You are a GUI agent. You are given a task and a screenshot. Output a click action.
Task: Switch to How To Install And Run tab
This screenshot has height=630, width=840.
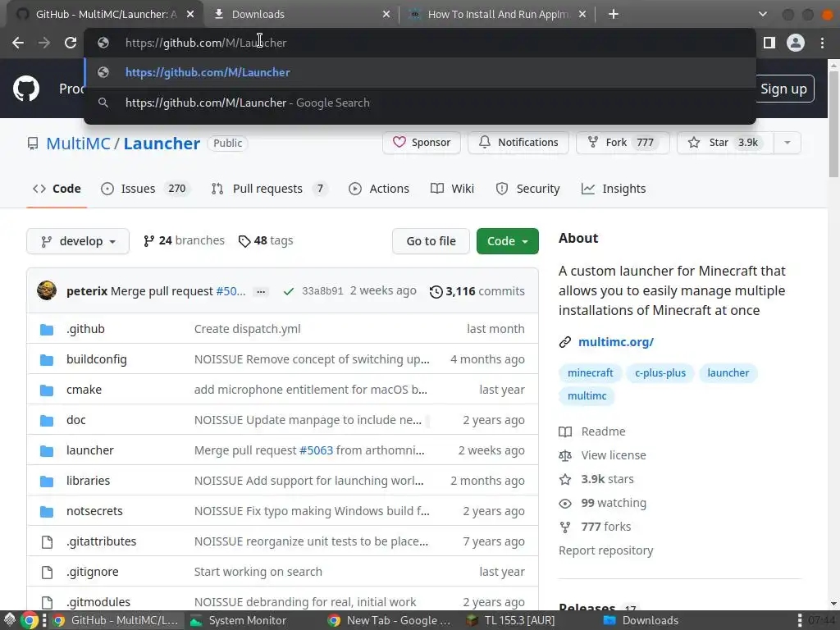pyautogui.click(x=498, y=15)
